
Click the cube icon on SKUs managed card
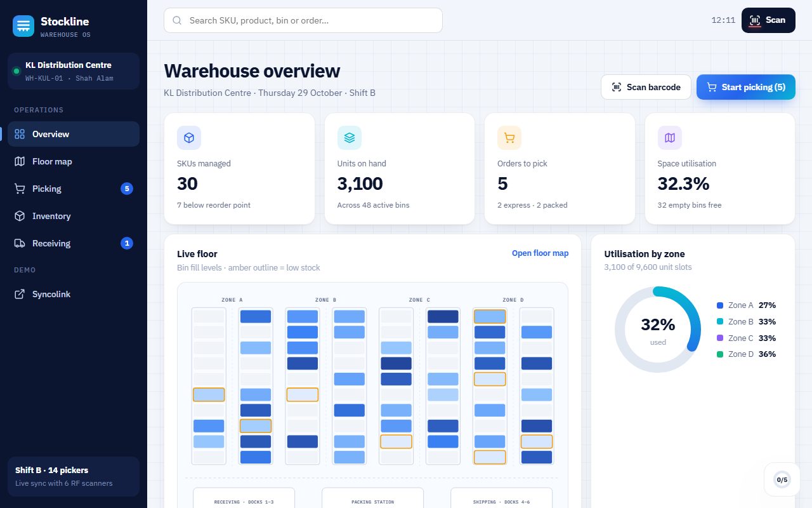pos(189,138)
